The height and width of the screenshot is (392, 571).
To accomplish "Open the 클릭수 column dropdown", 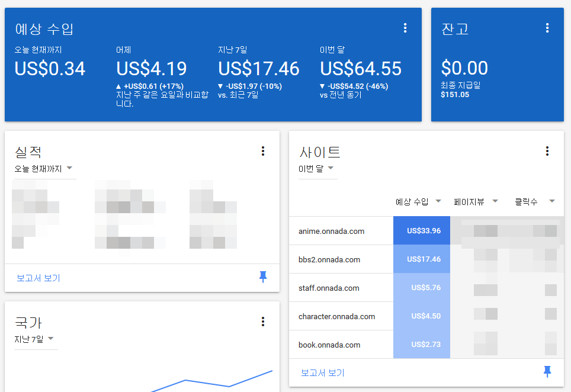I will [x=535, y=202].
